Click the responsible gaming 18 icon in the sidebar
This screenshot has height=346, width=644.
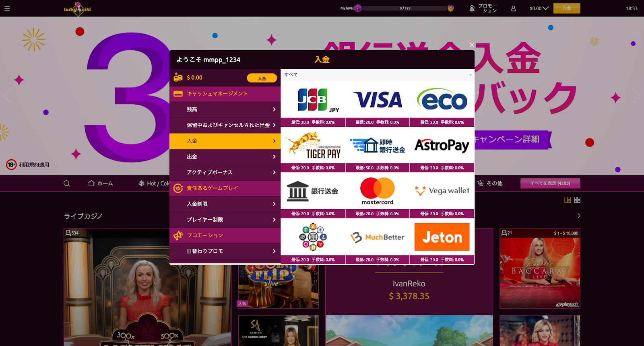[x=178, y=188]
